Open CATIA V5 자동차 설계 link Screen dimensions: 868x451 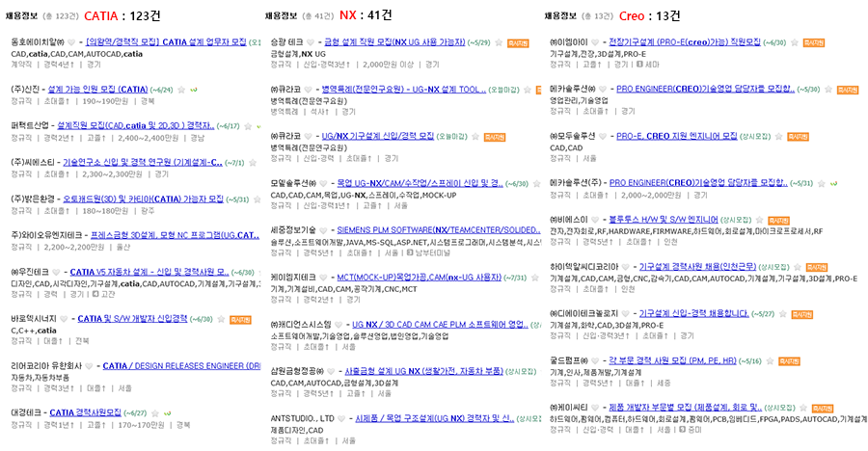[149, 273]
